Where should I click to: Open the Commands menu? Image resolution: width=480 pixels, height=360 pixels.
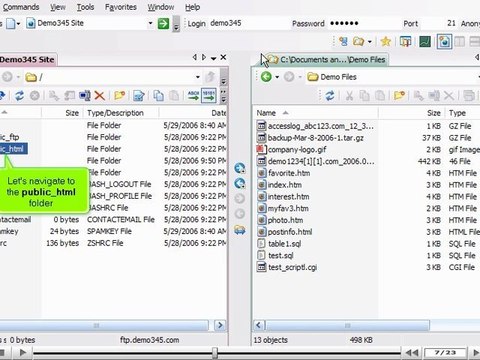pos(21,7)
